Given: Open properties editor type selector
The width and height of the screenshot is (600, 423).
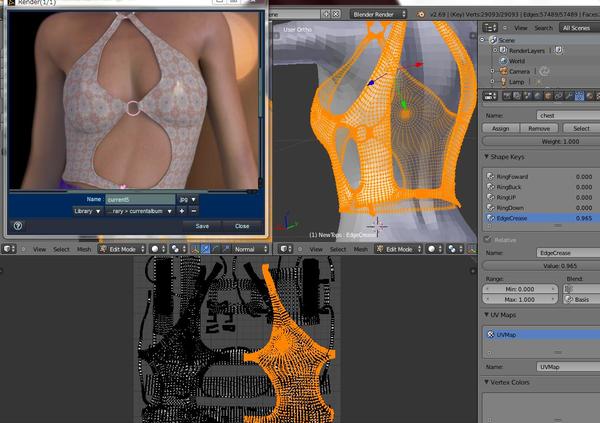Looking at the screenshot, I should coord(490,96).
